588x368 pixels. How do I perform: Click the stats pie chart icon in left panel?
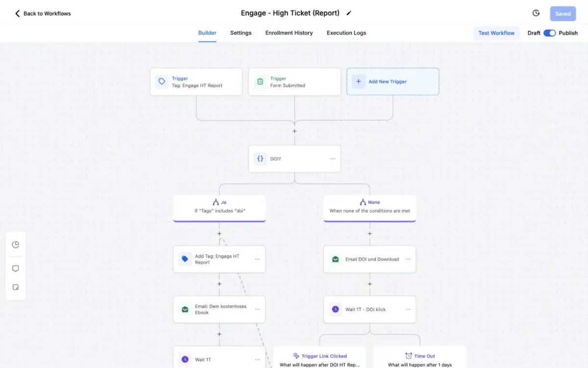[x=16, y=245]
